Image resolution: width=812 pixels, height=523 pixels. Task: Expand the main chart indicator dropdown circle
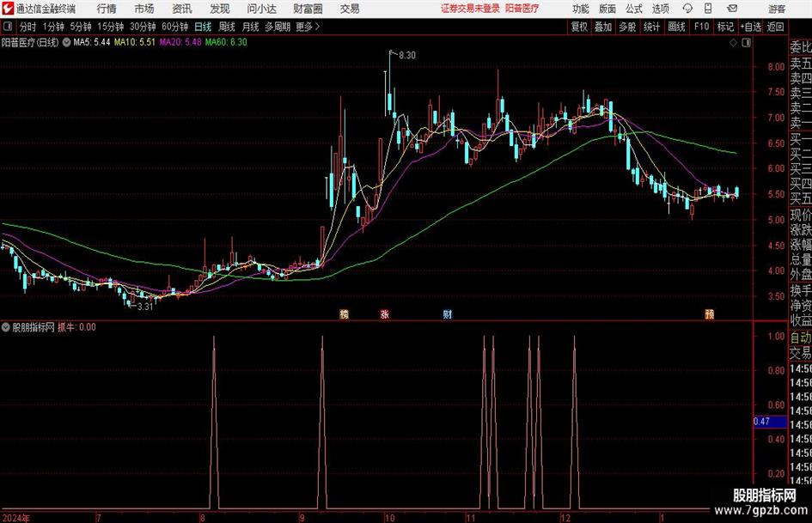pyautogui.click(x=66, y=42)
